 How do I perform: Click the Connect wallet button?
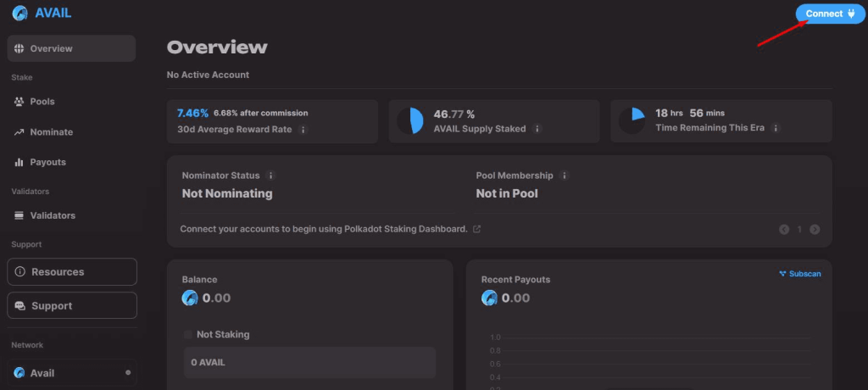[x=830, y=14]
